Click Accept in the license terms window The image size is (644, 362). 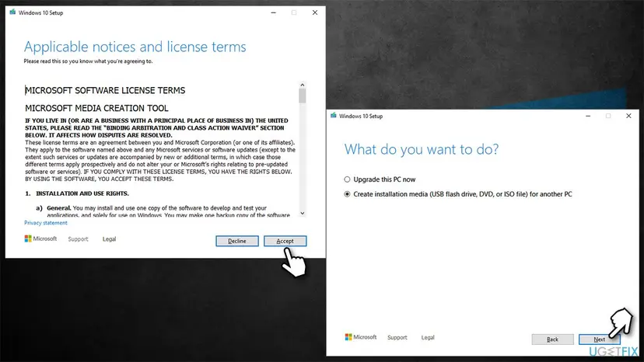[x=285, y=241]
